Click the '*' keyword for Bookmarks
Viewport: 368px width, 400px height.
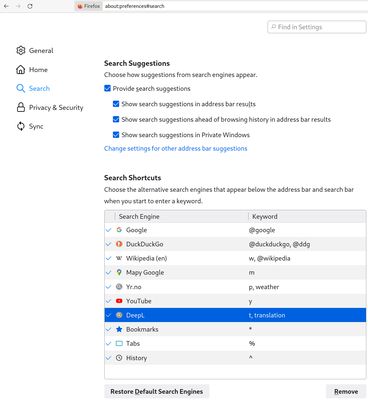pyautogui.click(x=250, y=329)
